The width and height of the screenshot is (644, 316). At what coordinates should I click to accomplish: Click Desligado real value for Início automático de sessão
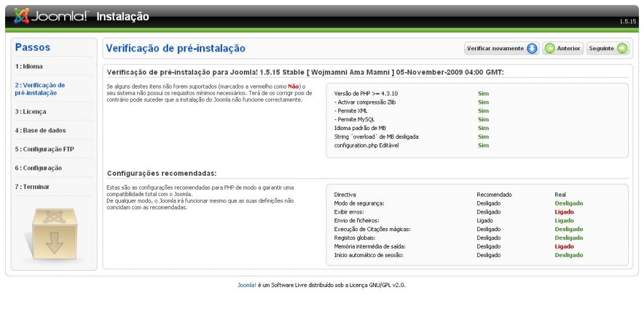click(569, 255)
